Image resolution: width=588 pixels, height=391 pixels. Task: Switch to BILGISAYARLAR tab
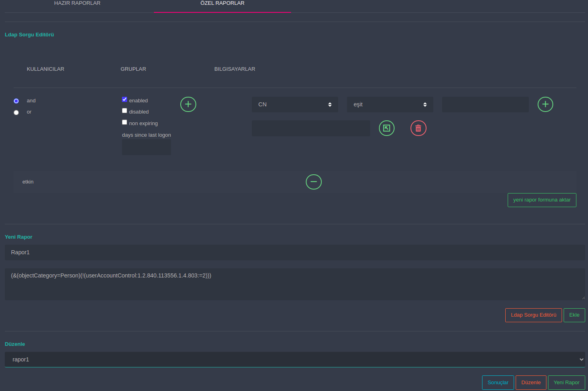[x=235, y=69]
